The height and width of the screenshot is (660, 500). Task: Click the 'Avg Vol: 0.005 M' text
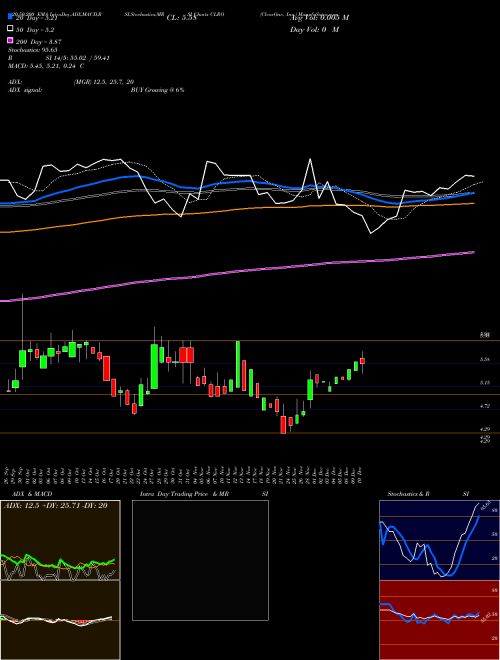pyautogui.click(x=319, y=18)
